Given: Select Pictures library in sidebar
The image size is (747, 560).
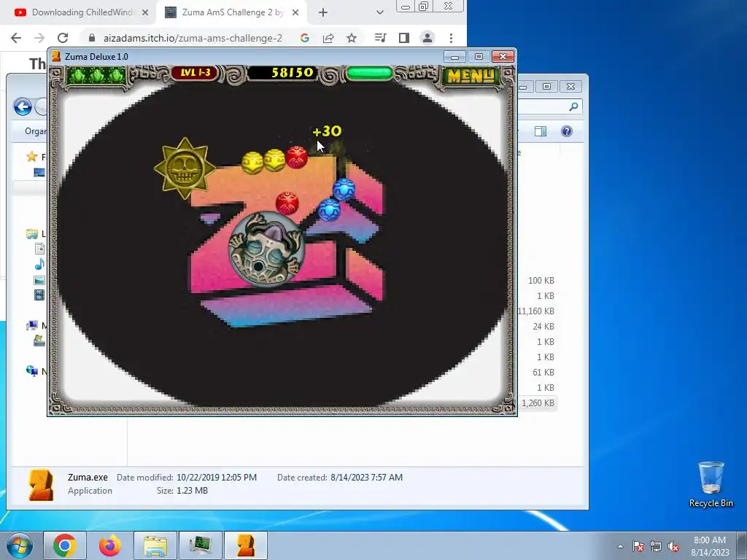Looking at the screenshot, I should tap(39, 280).
